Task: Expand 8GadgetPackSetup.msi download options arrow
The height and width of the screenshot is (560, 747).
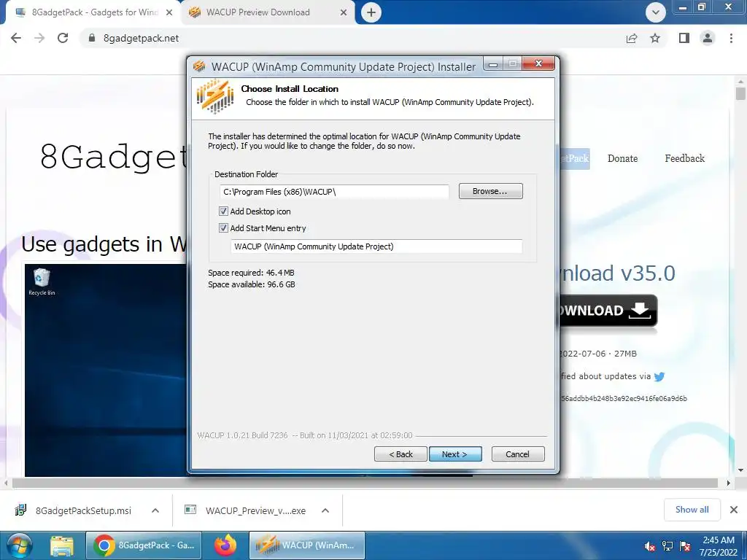Action: click(x=155, y=510)
